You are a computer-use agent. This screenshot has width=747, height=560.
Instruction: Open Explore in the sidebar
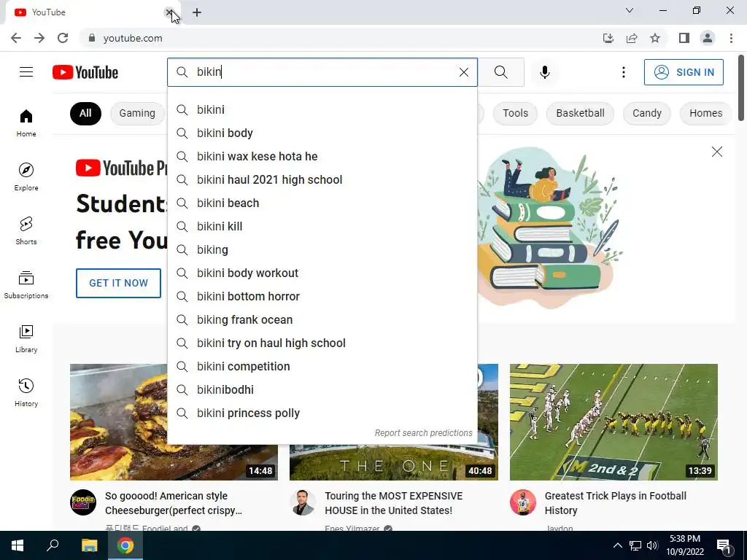point(26,176)
